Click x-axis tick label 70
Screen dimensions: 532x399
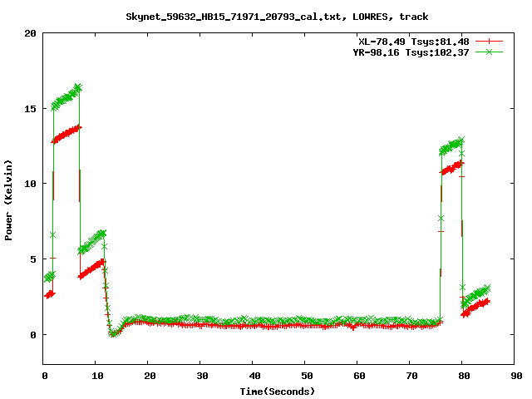(411, 376)
